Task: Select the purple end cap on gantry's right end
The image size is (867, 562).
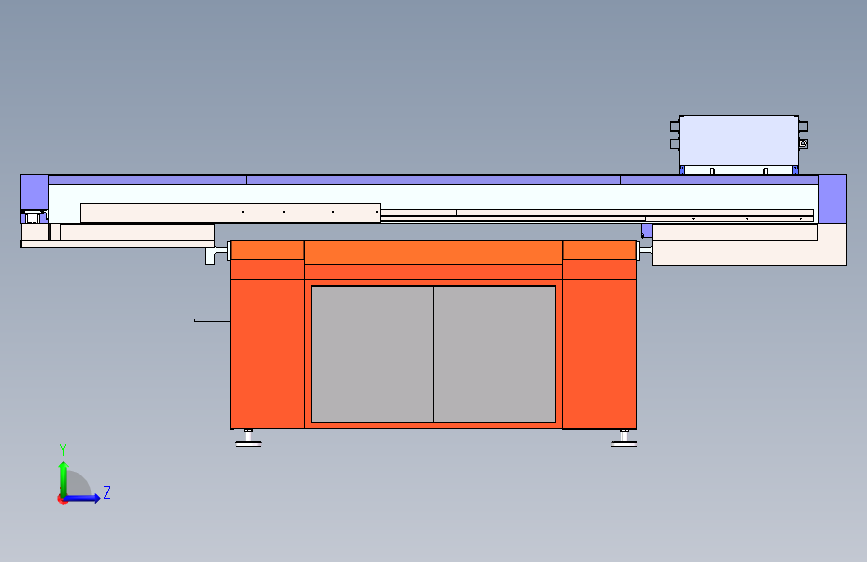Action: point(832,199)
